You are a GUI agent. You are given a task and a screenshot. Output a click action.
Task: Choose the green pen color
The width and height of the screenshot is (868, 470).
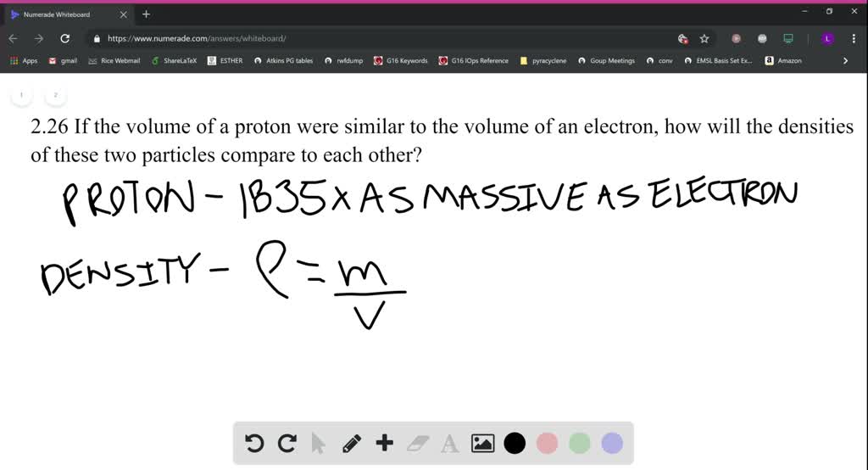579,443
